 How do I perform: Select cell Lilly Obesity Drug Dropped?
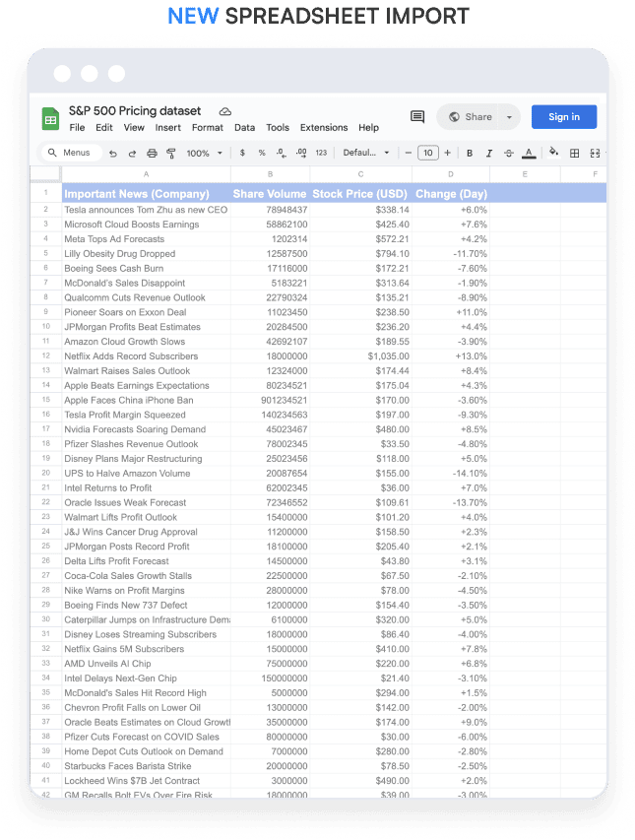[x=146, y=253]
